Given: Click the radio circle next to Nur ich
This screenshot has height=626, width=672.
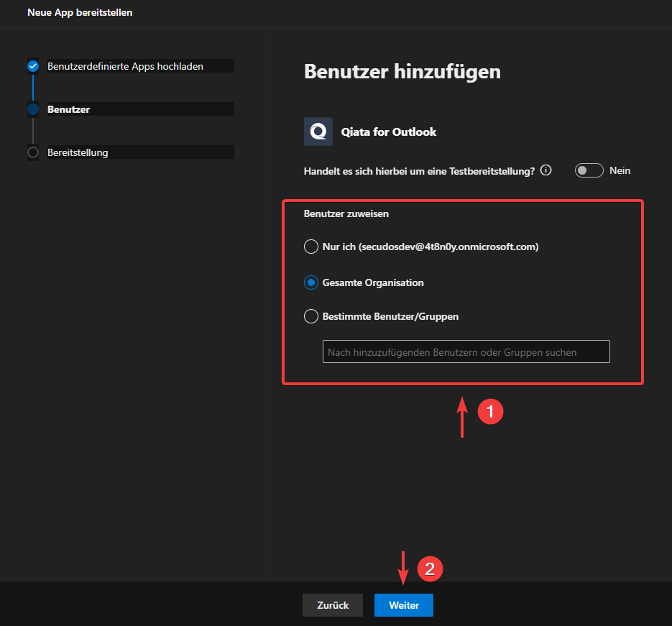Looking at the screenshot, I should 310,246.
